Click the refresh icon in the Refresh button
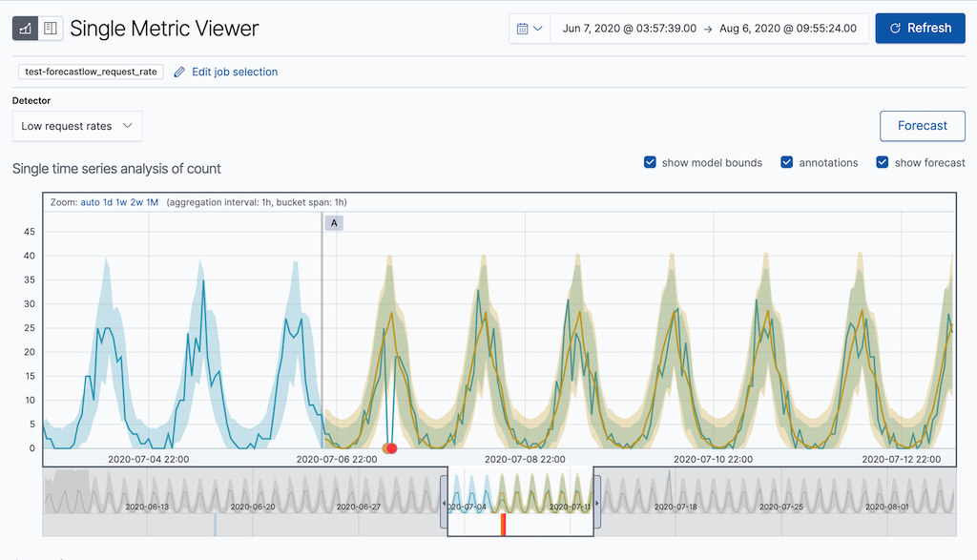Image resolution: width=977 pixels, height=560 pixels. pyautogui.click(x=895, y=28)
